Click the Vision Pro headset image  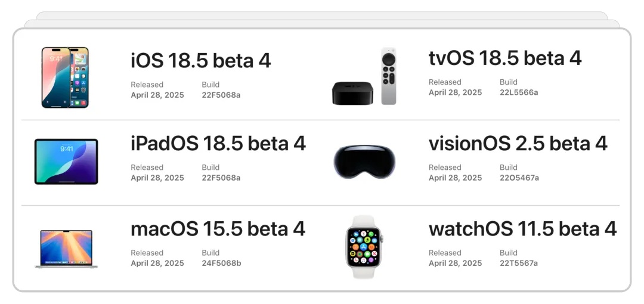click(x=364, y=161)
